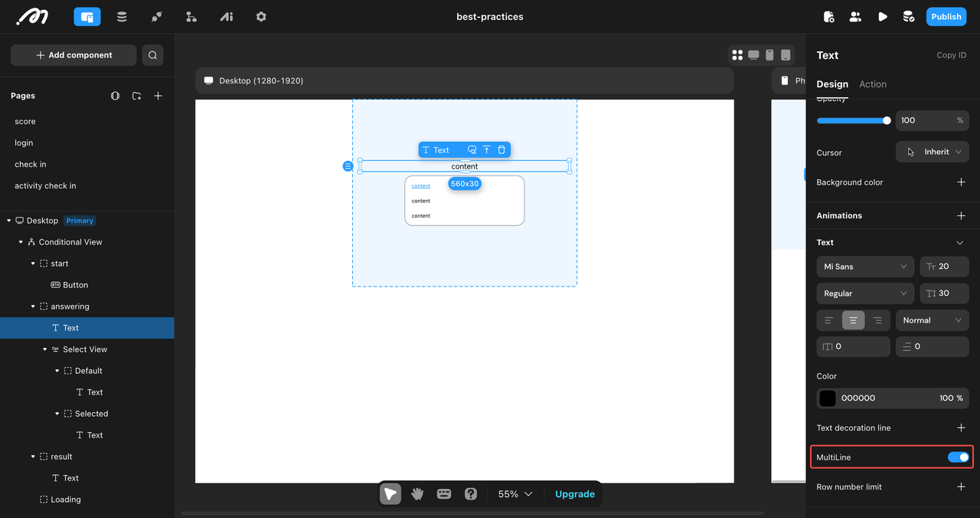Collapse the Select View node

point(45,349)
